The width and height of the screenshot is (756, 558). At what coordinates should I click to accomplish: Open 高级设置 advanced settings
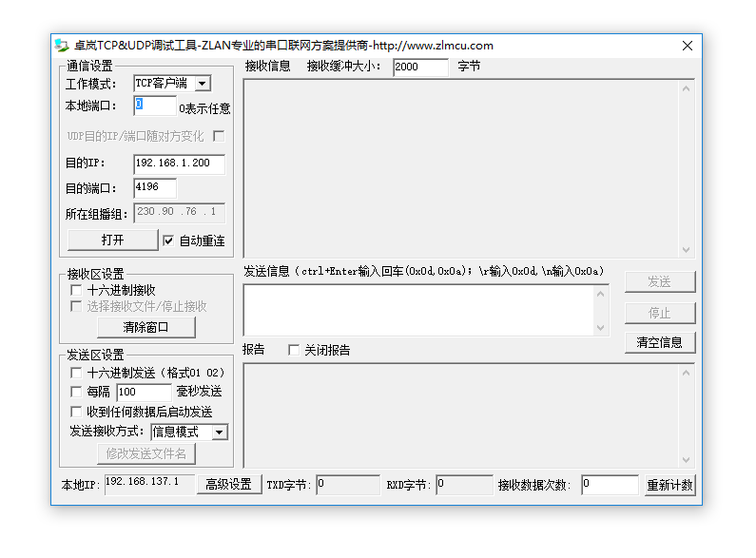pos(229,485)
